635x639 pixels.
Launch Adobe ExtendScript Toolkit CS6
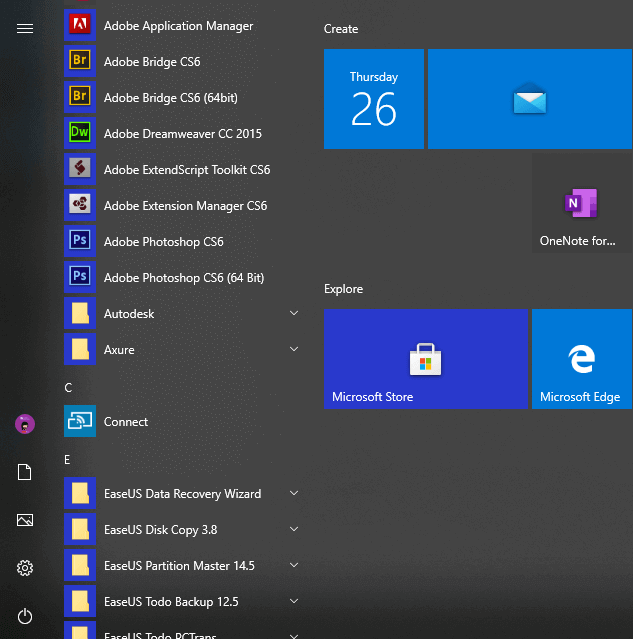186,170
